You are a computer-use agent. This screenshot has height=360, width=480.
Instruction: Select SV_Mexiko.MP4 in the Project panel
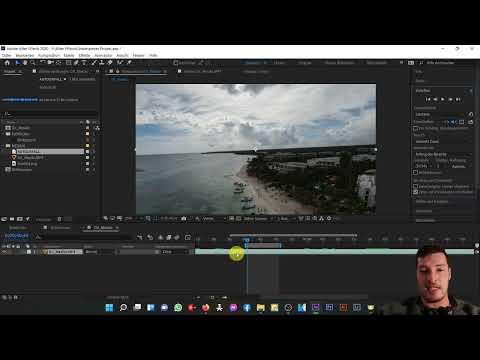(x=30, y=157)
